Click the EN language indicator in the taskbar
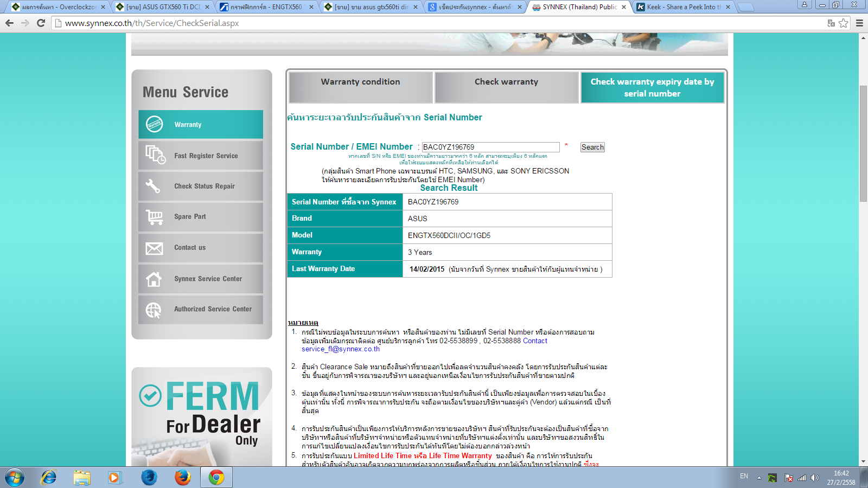The image size is (868, 488). tap(744, 476)
